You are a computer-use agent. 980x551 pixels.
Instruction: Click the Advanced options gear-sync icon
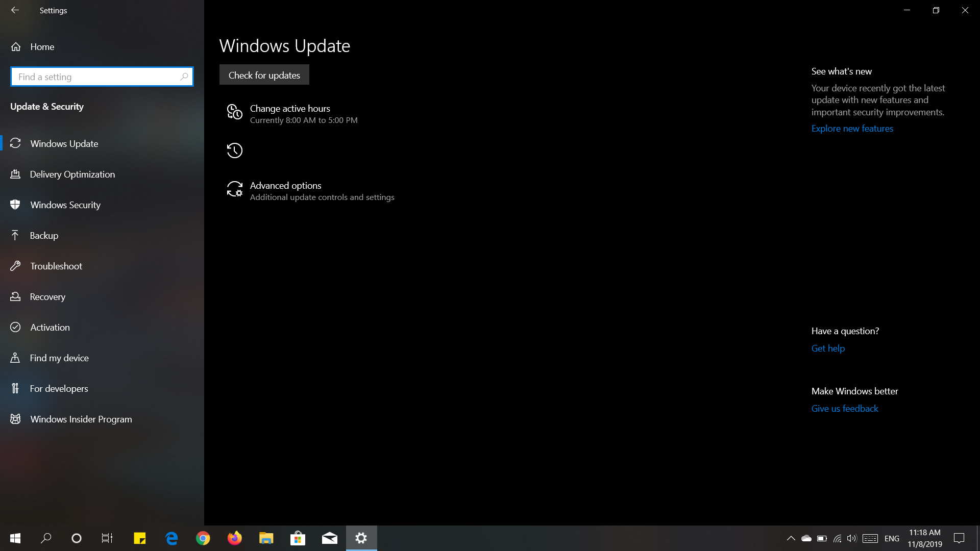tap(235, 189)
